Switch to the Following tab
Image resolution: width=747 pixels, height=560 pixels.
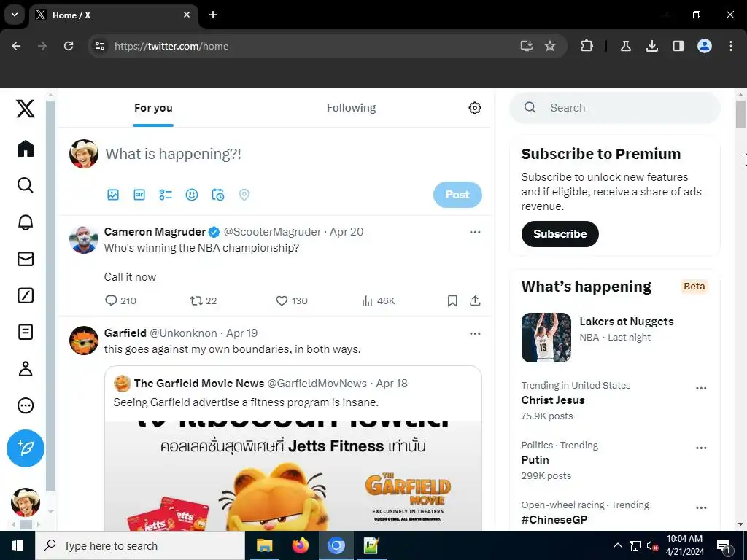(351, 108)
